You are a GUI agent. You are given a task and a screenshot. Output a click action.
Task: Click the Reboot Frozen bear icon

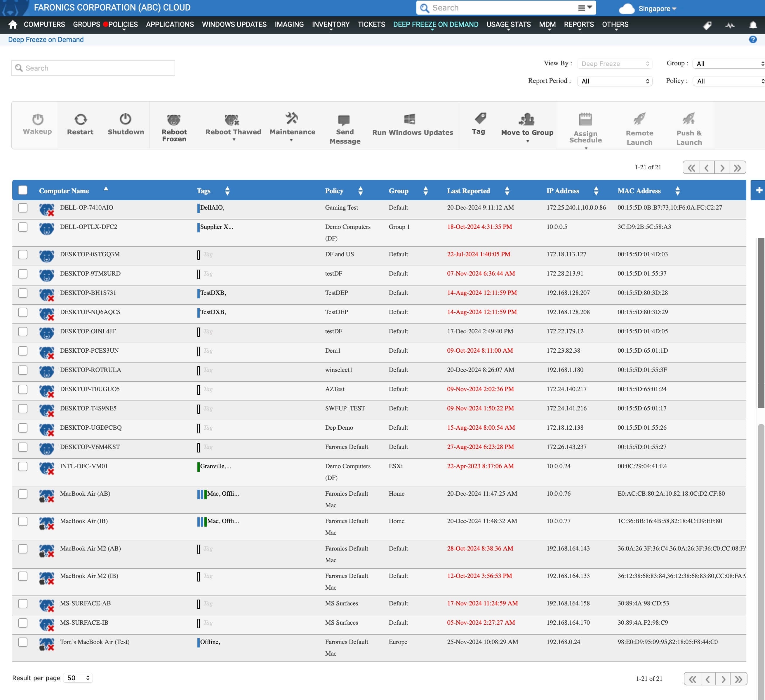(x=174, y=119)
